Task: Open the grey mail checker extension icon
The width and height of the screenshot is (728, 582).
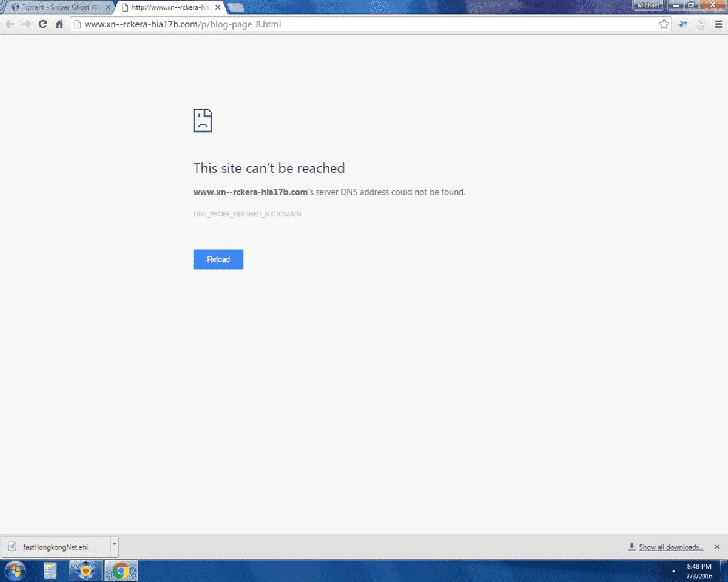Action: tap(701, 24)
